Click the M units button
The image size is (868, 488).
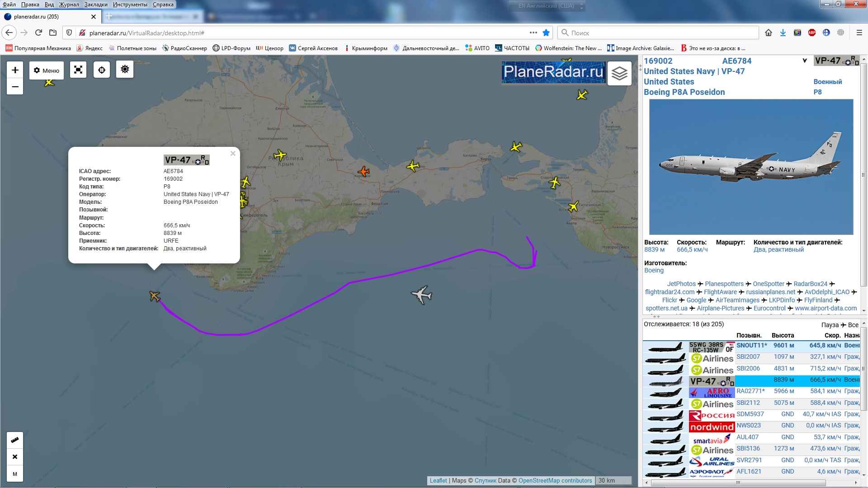click(x=15, y=474)
